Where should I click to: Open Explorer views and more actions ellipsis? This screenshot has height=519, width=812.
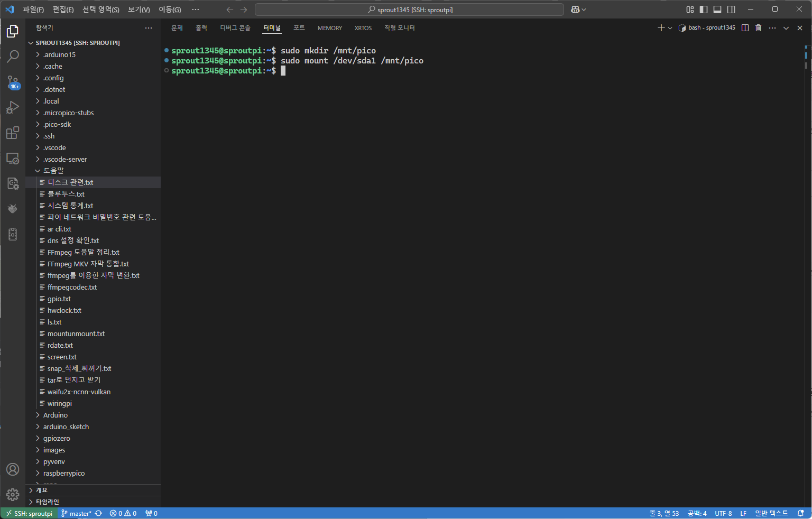coord(149,28)
